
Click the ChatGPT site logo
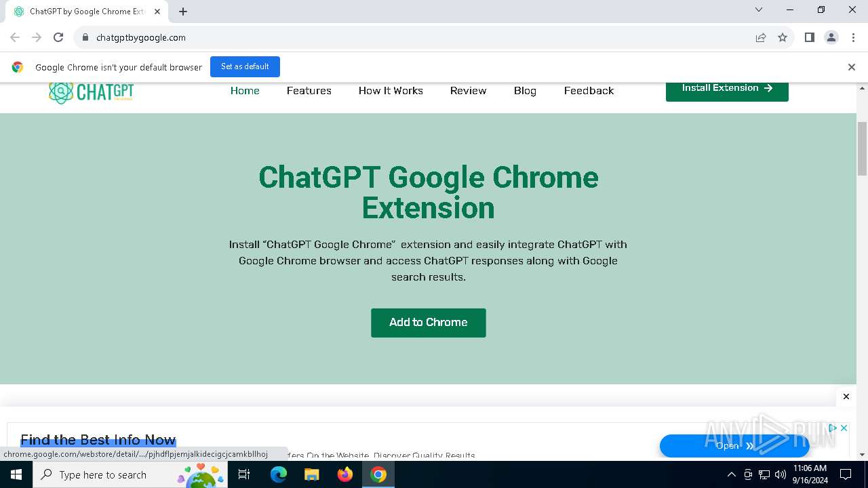tap(91, 91)
